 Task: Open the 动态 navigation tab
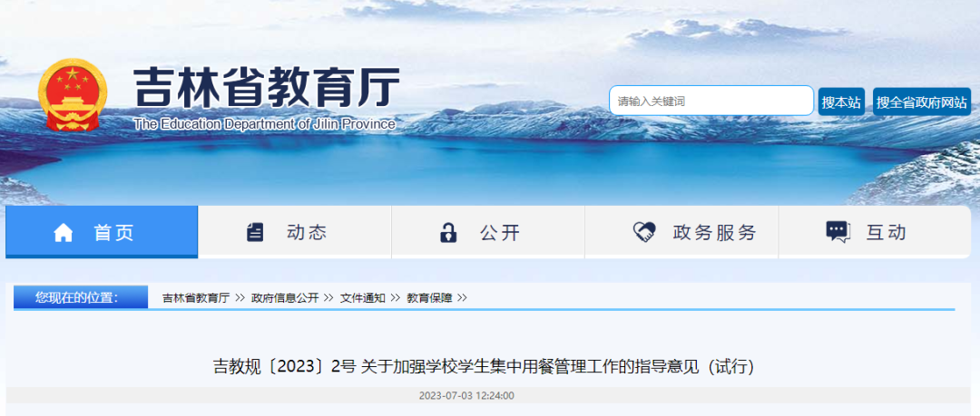pyautogui.click(x=295, y=232)
